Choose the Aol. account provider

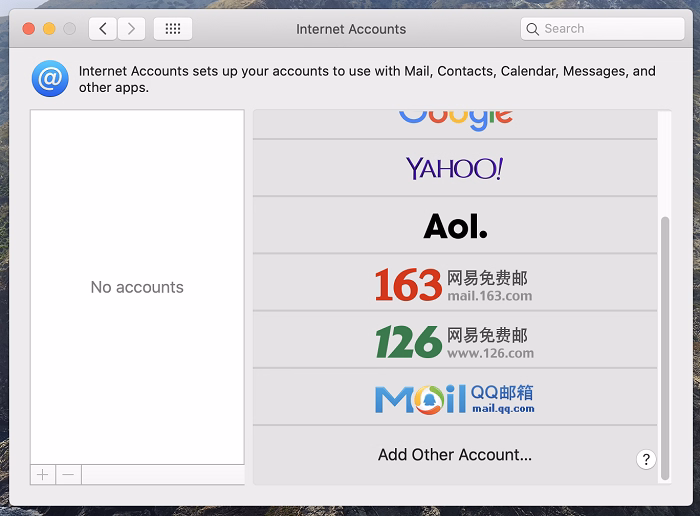(x=455, y=225)
